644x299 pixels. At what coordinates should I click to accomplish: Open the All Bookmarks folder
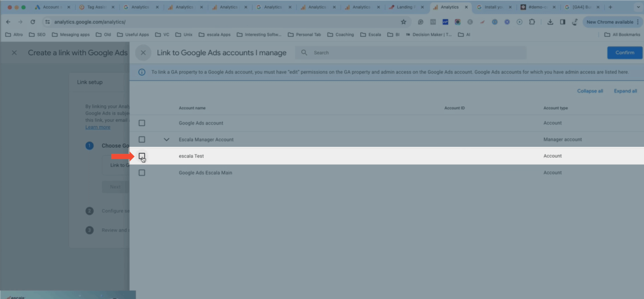pos(622,35)
